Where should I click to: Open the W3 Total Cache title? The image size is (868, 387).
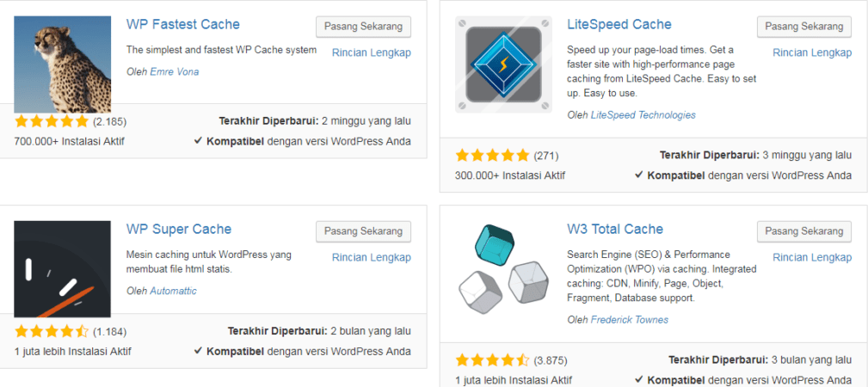pyautogui.click(x=615, y=229)
